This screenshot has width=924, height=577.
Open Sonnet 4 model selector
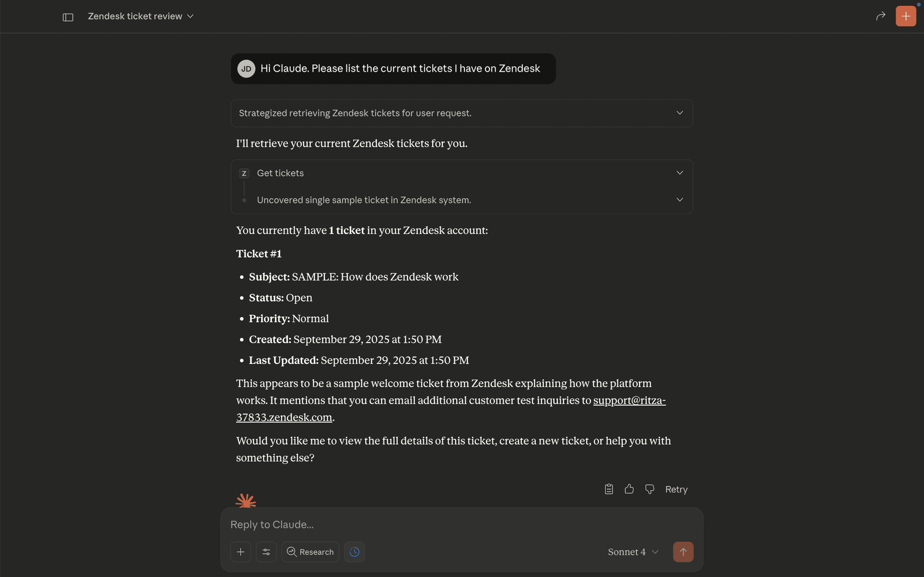point(633,551)
